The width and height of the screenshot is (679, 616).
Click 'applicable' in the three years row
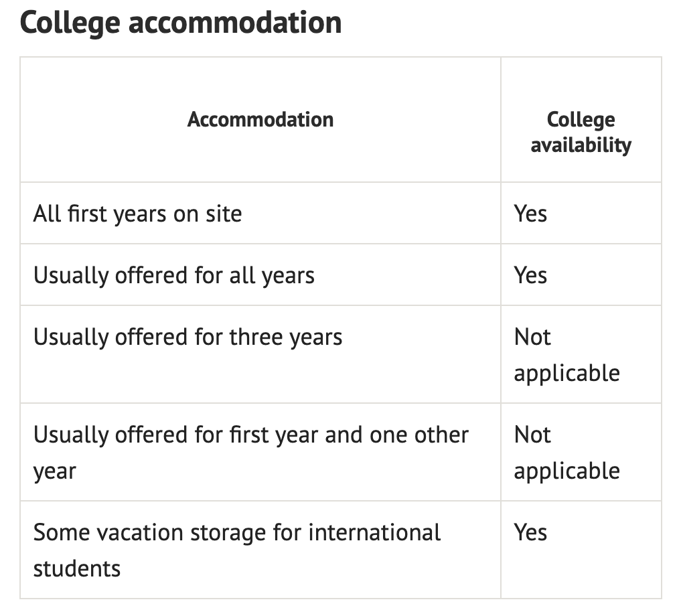point(567,373)
